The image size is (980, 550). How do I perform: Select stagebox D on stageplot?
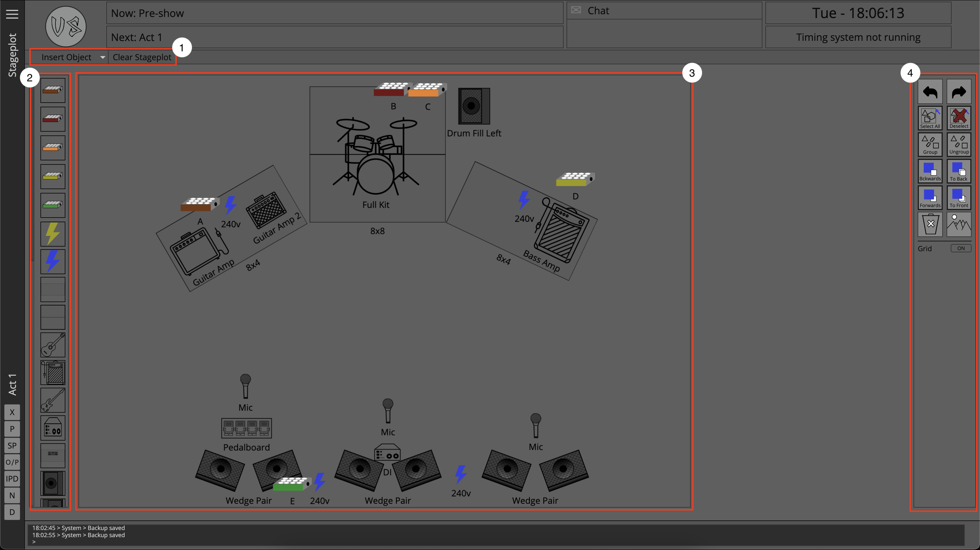(x=575, y=179)
